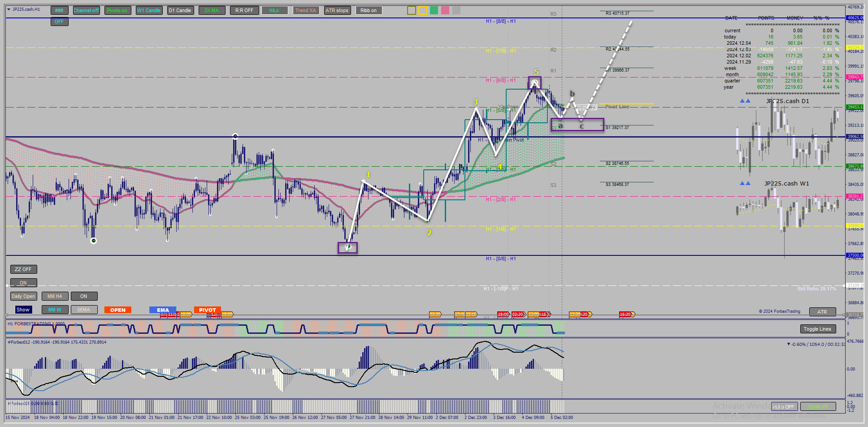
Task: Click the H1 - [0/8] - H1 level label
Action: click(x=501, y=259)
